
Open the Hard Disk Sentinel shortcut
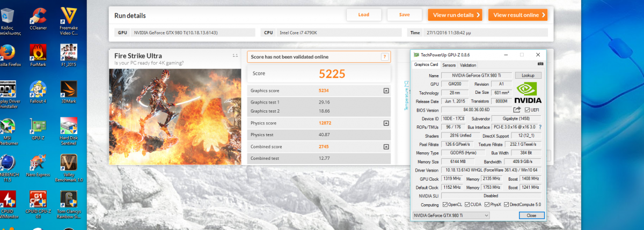click(69, 132)
